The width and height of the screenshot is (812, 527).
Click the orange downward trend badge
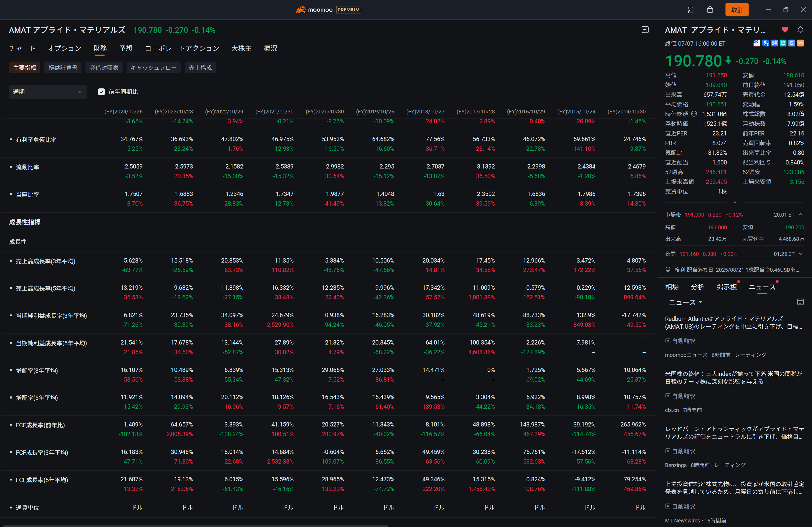800,43
